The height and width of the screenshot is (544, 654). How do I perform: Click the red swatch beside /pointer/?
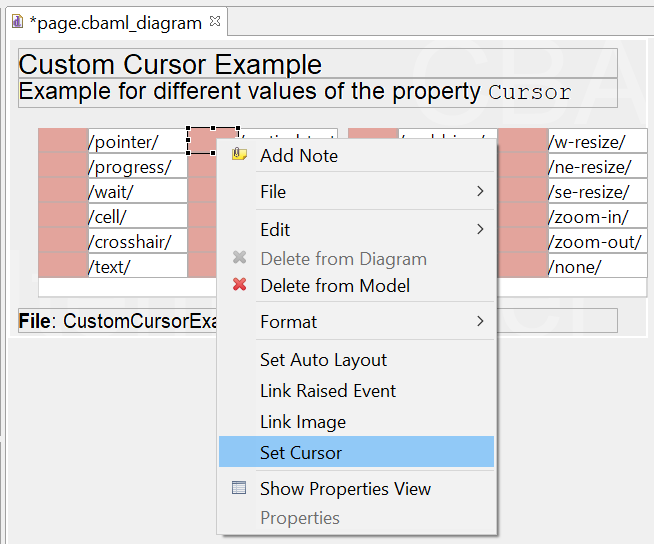tap(63, 142)
